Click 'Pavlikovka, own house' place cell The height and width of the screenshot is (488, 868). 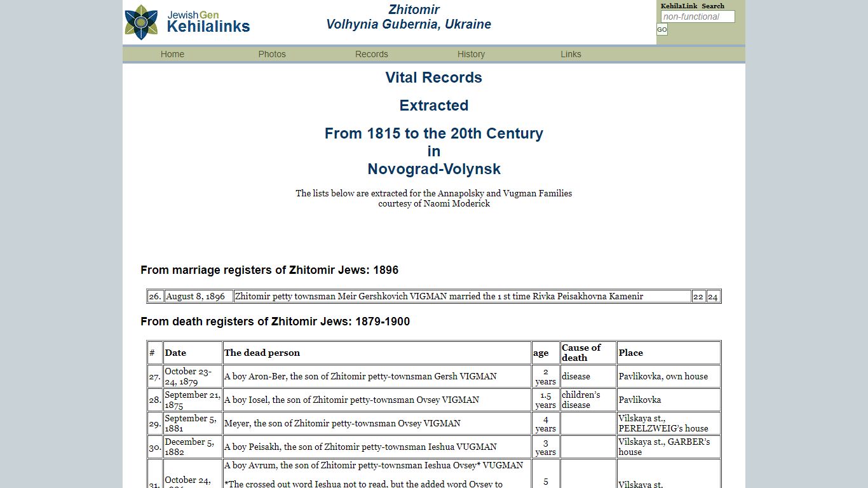pos(668,376)
